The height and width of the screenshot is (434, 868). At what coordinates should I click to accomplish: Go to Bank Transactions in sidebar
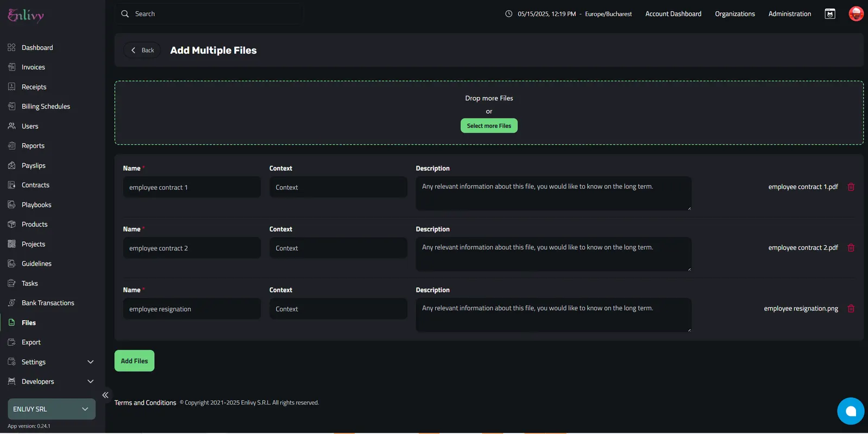click(x=48, y=303)
